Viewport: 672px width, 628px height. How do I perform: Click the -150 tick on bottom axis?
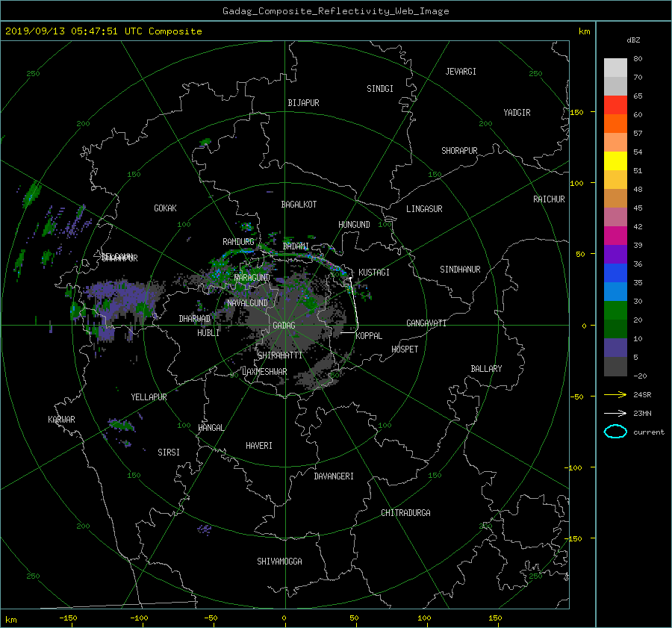68,618
